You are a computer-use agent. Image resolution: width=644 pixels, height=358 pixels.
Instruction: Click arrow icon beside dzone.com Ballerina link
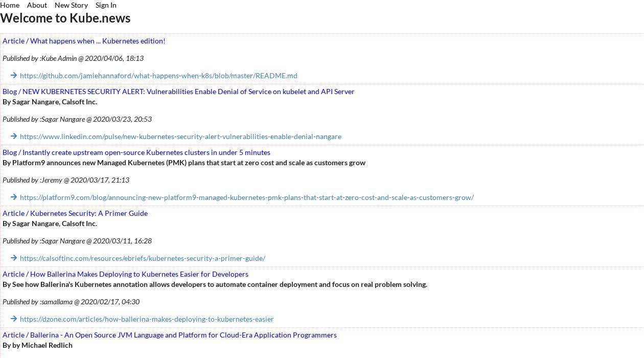[x=14, y=319]
